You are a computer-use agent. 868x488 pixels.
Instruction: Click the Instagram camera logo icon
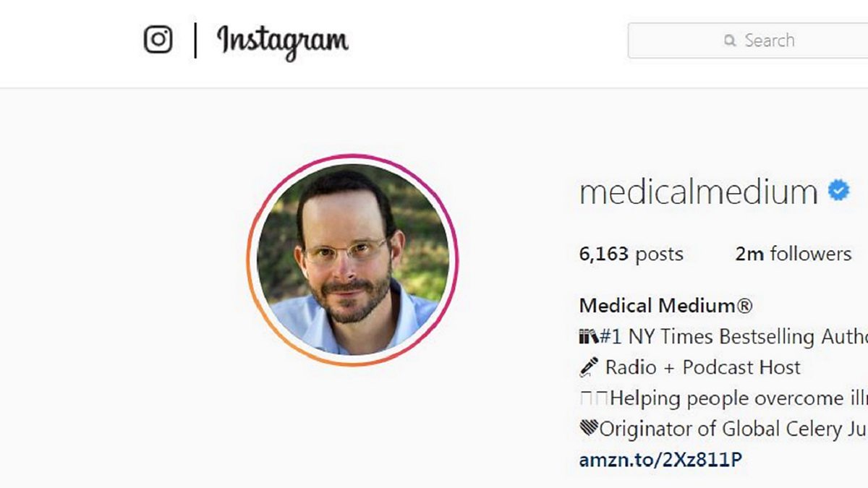[x=158, y=39]
